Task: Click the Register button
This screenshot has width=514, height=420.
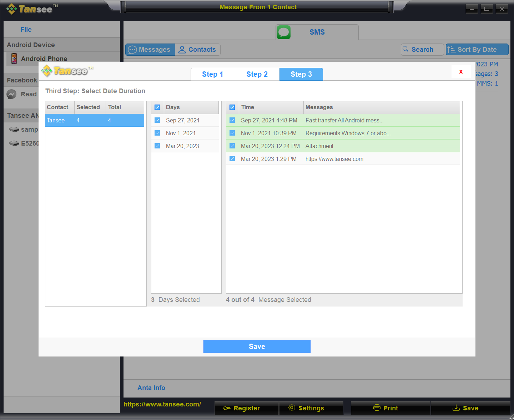Action: coord(247,408)
